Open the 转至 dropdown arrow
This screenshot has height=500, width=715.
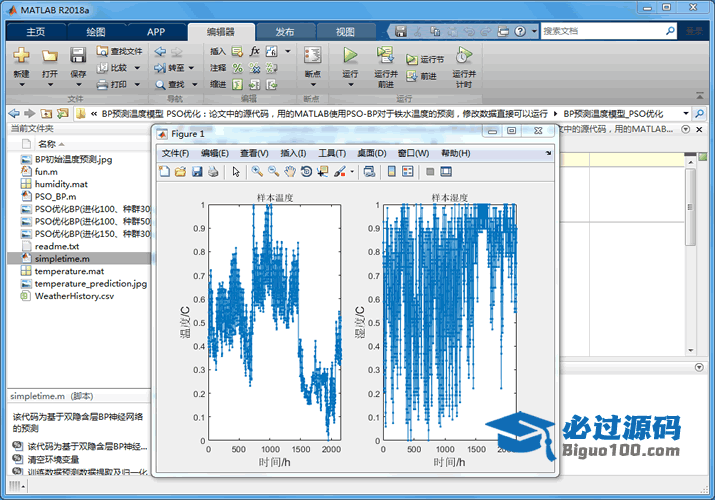(x=192, y=68)
